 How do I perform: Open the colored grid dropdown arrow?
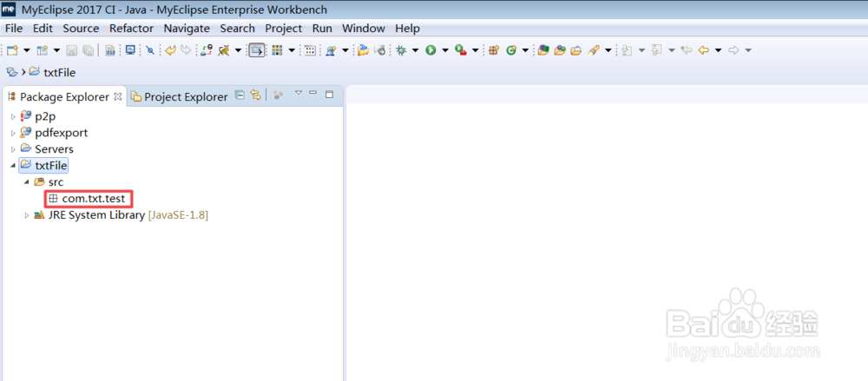[291, 50]
